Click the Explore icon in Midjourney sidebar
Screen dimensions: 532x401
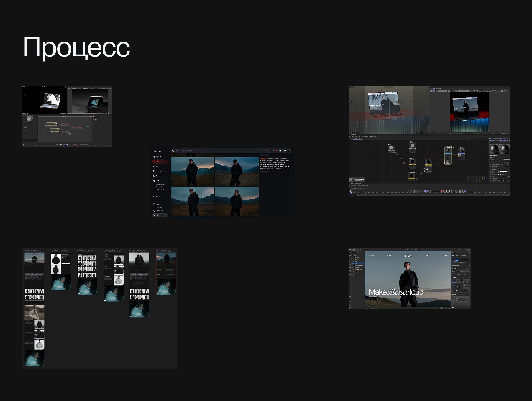[x=154, y=157]
